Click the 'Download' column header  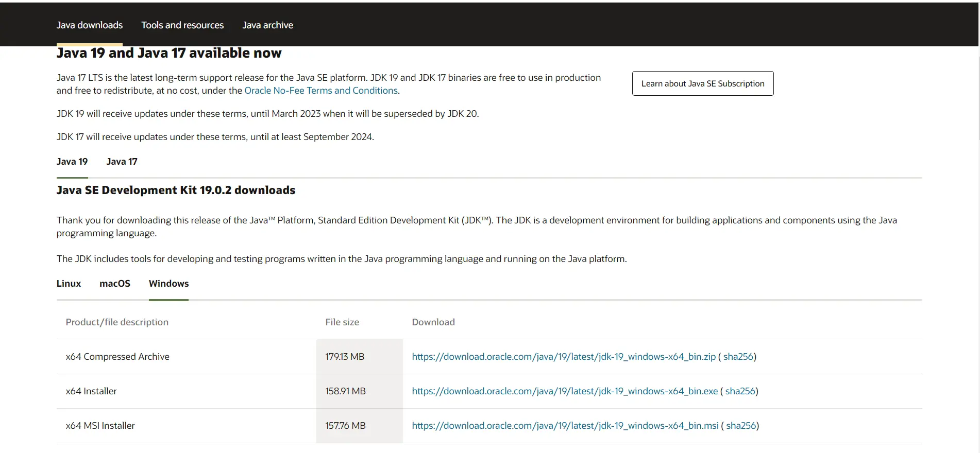point(433,322)
